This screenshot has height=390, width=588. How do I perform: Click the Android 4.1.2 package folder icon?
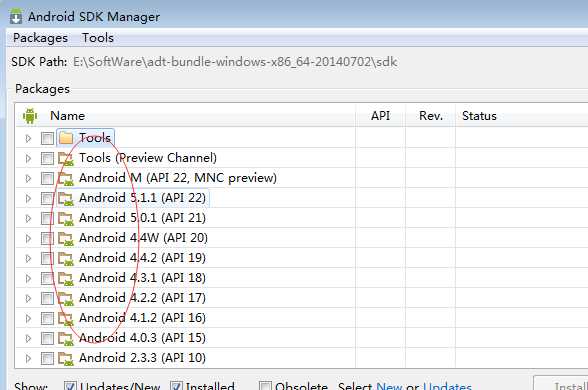[66, 318]
